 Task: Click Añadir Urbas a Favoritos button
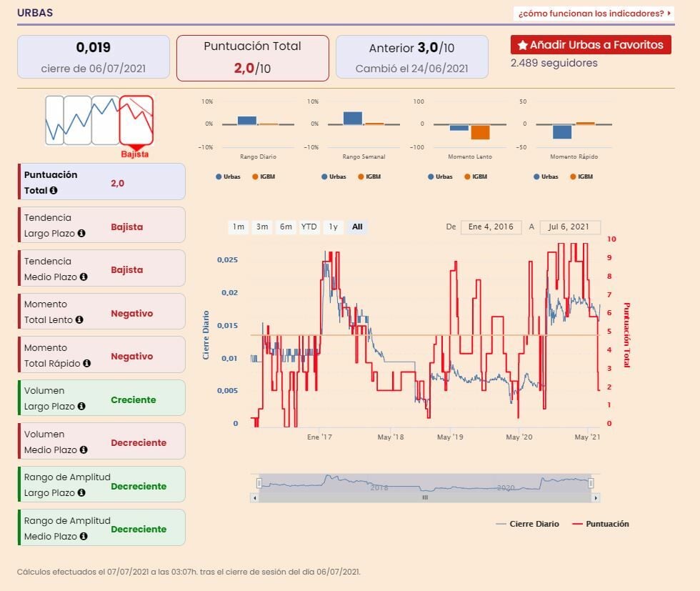click(x=591, y=45)
